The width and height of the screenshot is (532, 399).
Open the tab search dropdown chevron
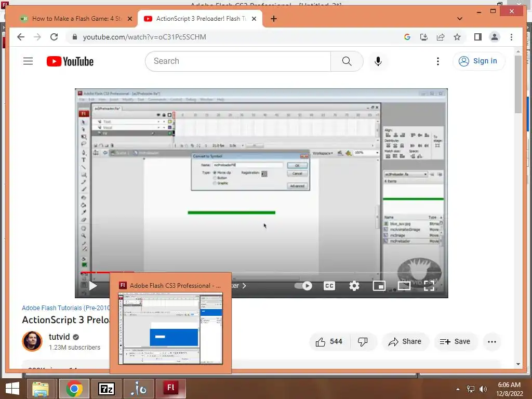(459, 19)
